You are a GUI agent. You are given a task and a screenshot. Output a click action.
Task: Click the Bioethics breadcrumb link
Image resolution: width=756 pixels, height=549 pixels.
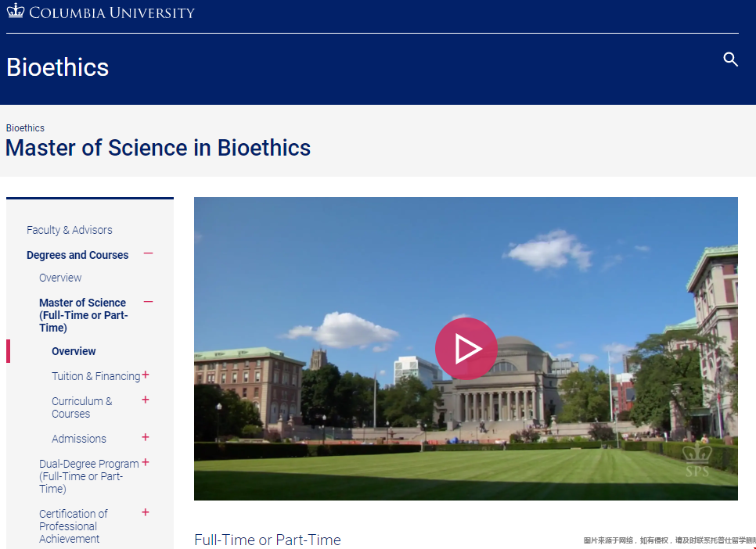25,127
